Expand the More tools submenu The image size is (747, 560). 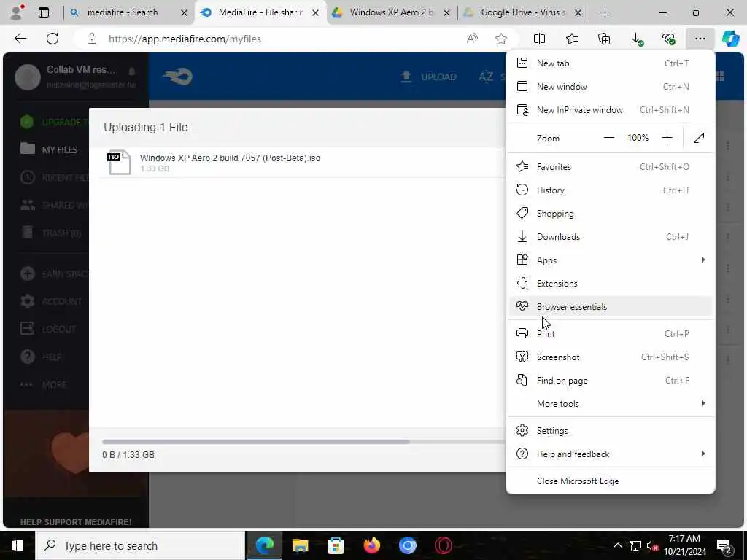[x=611, y=404]
